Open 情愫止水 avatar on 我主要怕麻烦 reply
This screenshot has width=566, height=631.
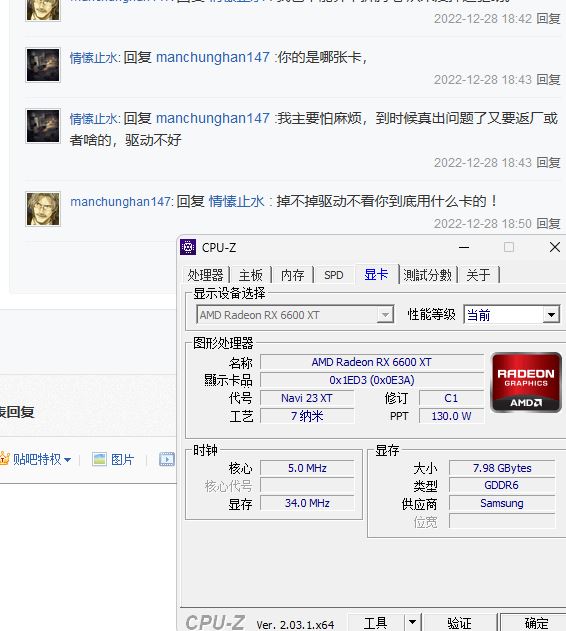(43, 126)
